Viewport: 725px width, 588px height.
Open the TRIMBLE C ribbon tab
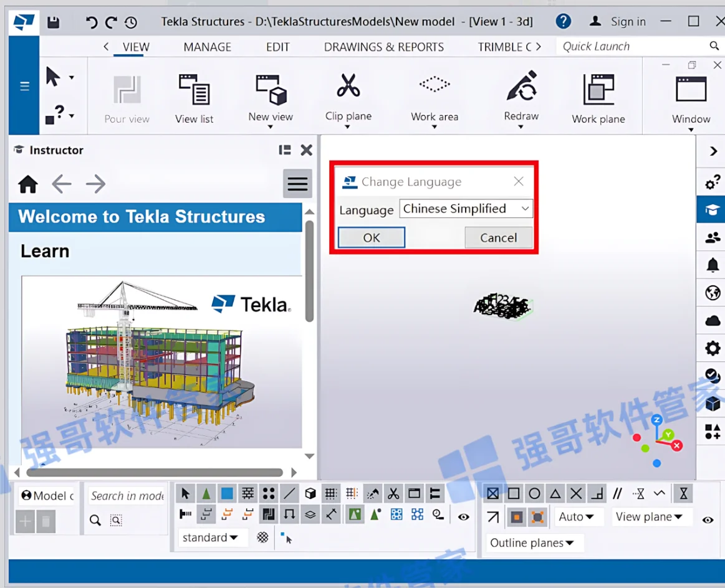pos(504,47)
